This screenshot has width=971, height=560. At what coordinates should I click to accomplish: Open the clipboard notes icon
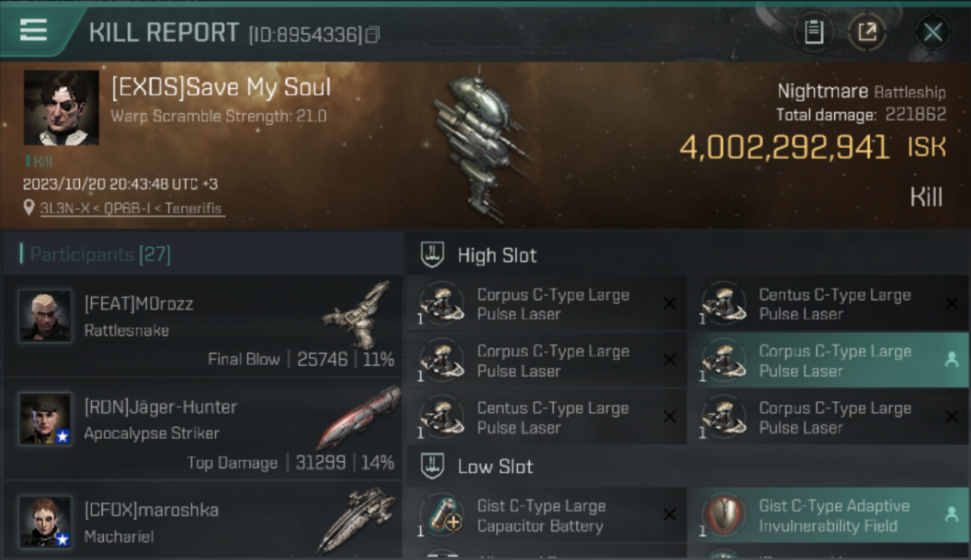[813, 32]
